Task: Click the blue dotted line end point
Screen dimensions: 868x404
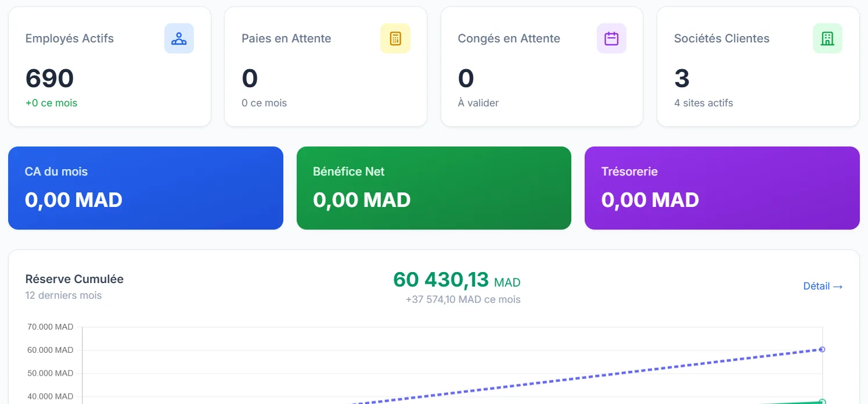Action: click(822, 349)
